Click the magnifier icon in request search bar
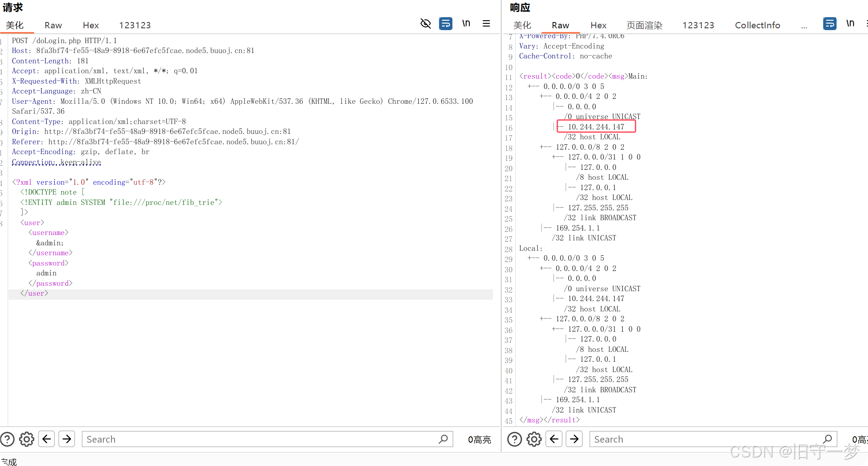Image resolution: width=868 pixels, height=466 pixels. click(444, 439)
